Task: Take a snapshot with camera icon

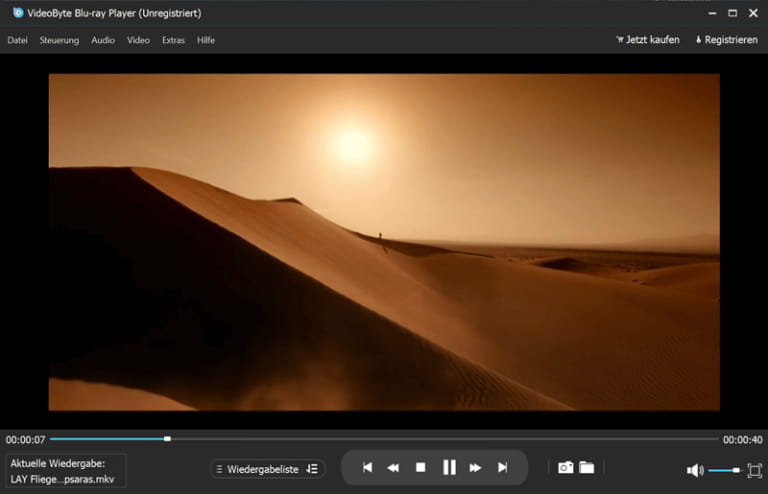Action: click(565, 467)
